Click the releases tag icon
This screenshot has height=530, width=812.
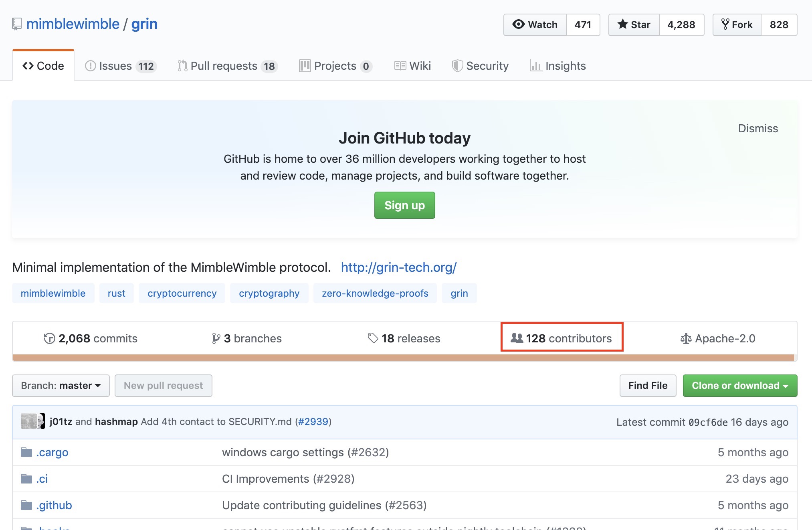pos(373,338)
